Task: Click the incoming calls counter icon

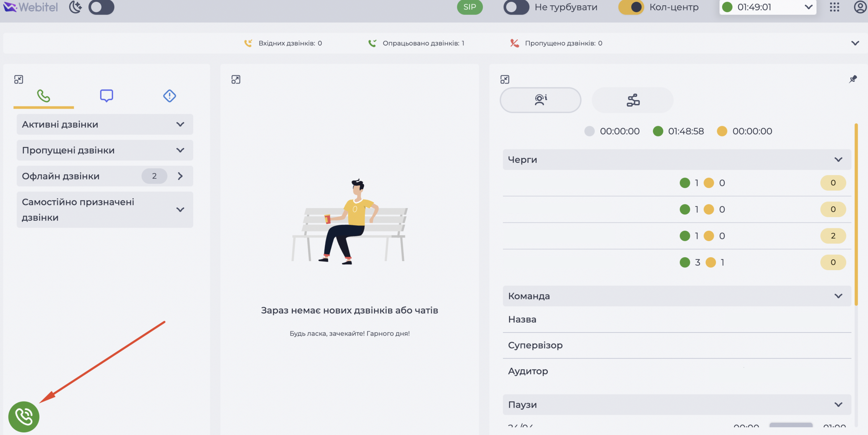Action: click(248, 43)
